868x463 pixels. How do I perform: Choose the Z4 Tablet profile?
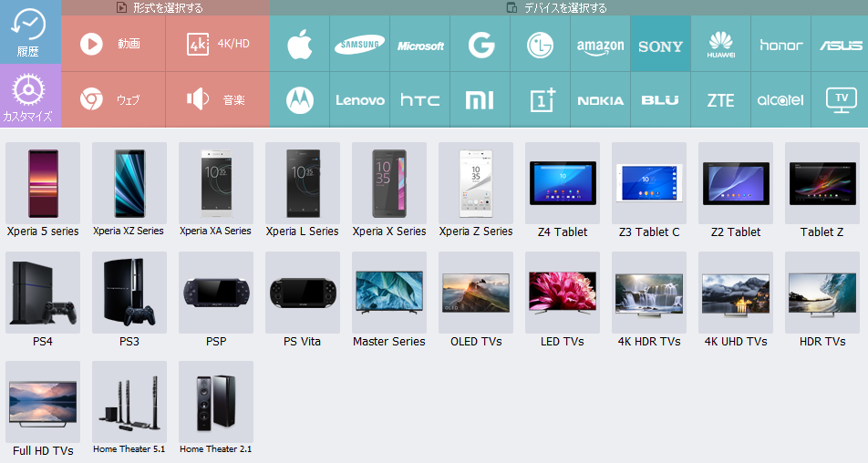[563, 190]
